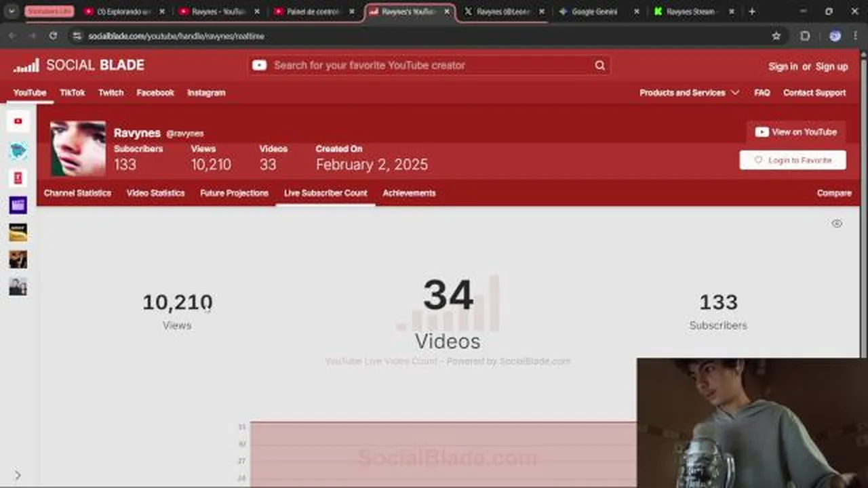Open the grayscale photo channel icon in the sidebar
Viewport: 868px width, 488px height.
(18, 287)
